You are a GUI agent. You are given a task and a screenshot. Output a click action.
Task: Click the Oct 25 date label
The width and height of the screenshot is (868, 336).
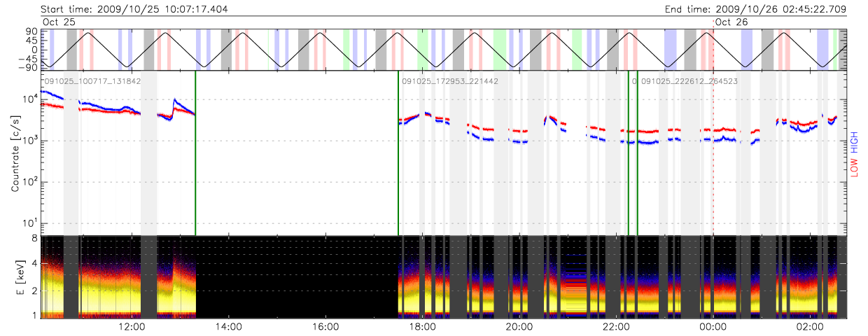coord(59,22)
